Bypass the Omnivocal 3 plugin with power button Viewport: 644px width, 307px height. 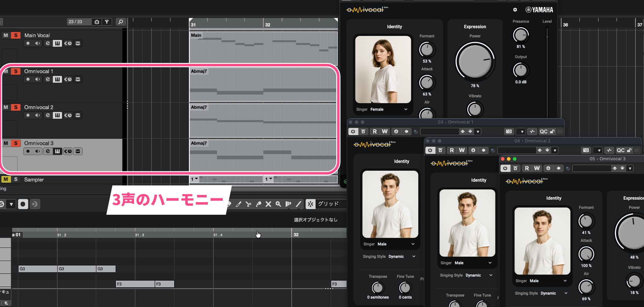click(x=505, y=168)
